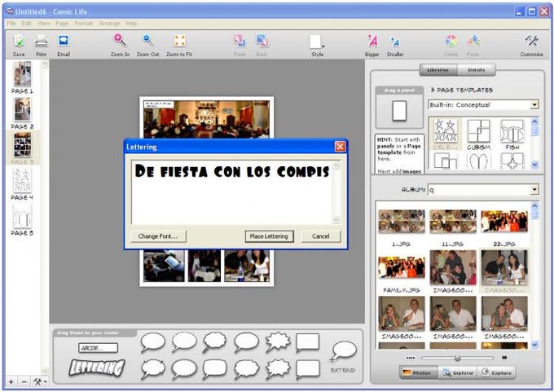The width and height of the screenshot is (554, 392).
Task: Click the Save toolbar icon
Action: pos(19,42)
